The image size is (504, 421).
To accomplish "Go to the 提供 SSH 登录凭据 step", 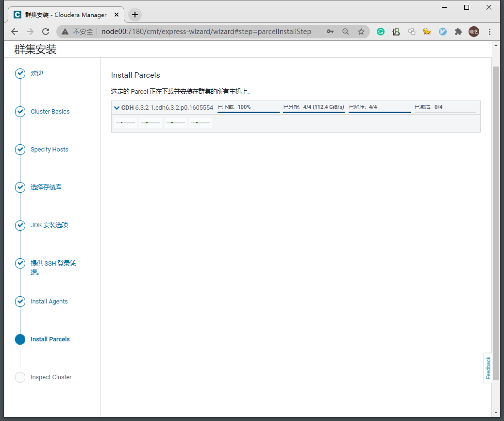I will (53, 268).
